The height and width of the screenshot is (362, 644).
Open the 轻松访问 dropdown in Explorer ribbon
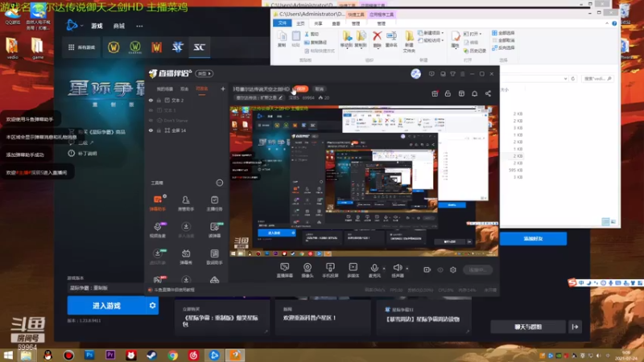click(431, 40)
